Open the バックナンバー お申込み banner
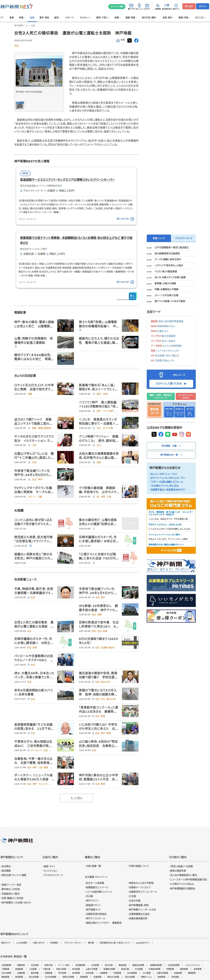The width and height of the screenshot is (210, 980). pos(186,396)
